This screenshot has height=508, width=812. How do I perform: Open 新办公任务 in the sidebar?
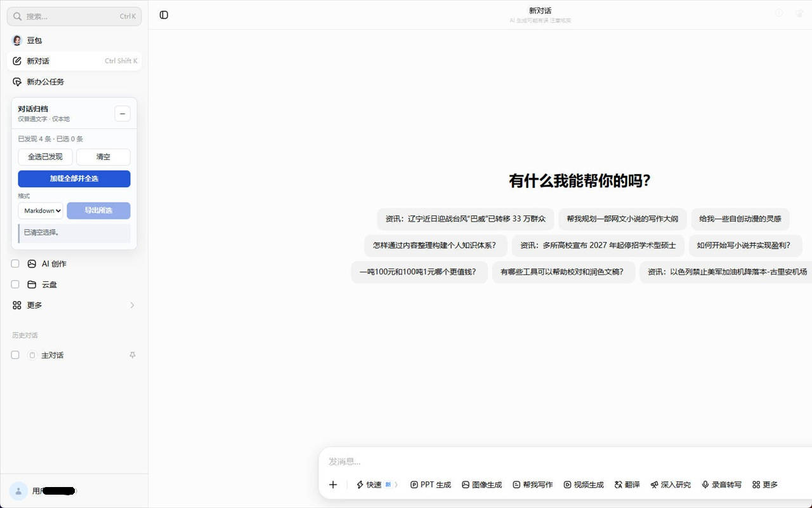tap(74, 82)
